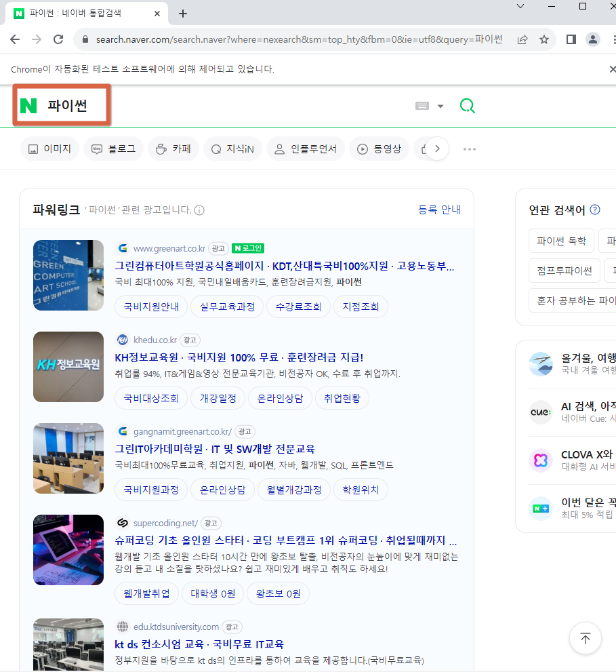Open the www.greenart.co.kr link

(x=169, y=249)
